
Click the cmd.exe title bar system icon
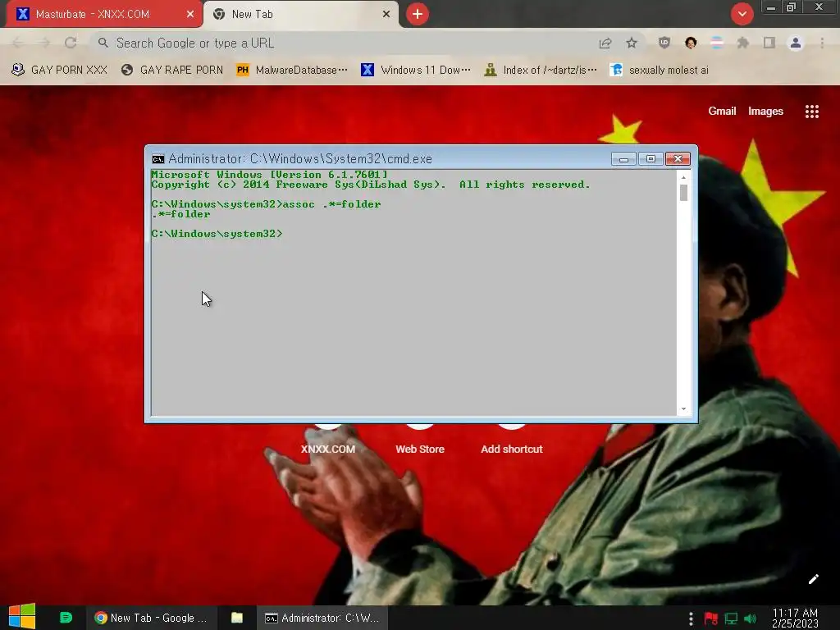pos(158,159)
